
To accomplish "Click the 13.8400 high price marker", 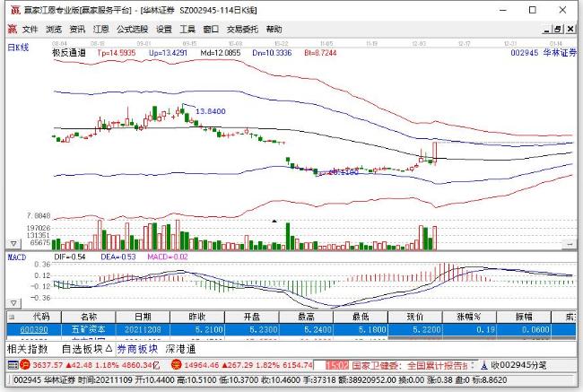I will point(211,111).
